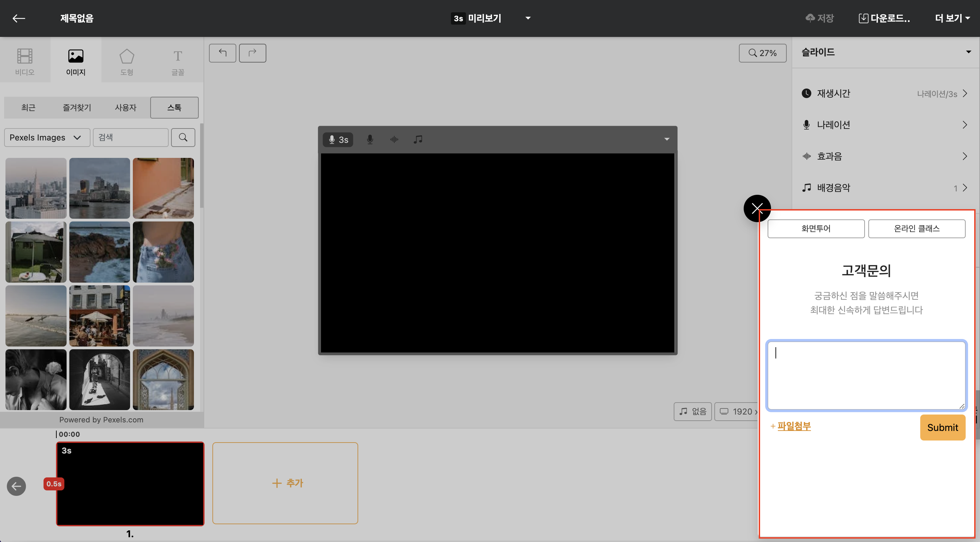The width and height of the screenshot is (980, 542).
Task: Go back with top-left arrow
Action: pos(19,18)
